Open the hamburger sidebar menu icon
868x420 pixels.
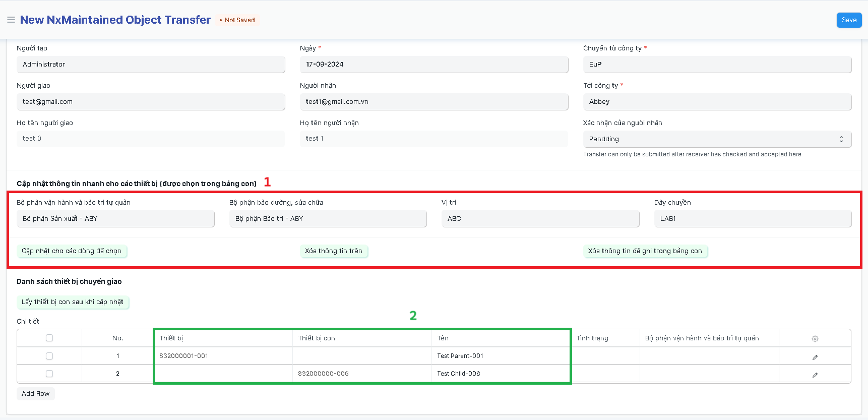point(11,20)
